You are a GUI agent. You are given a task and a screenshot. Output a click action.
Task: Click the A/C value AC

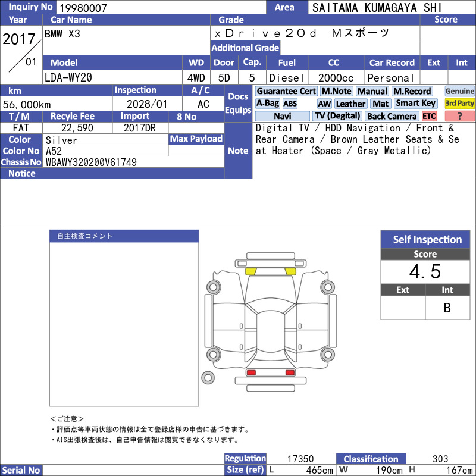[x=203, y=104]
